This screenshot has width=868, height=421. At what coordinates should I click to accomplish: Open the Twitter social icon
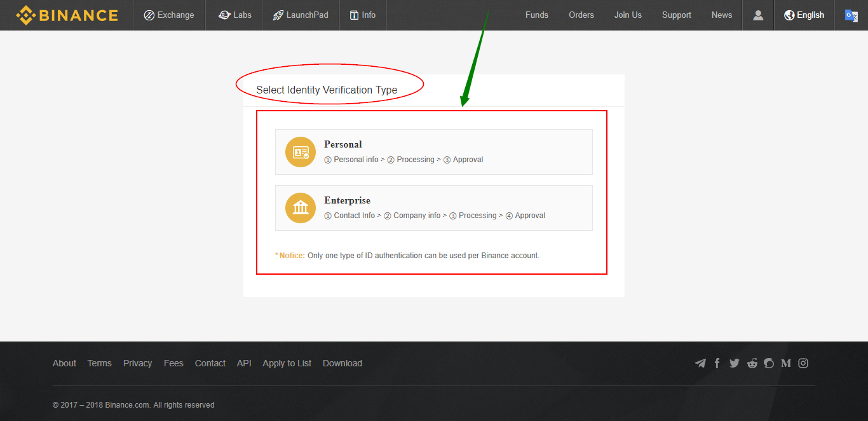click(735, 363)
